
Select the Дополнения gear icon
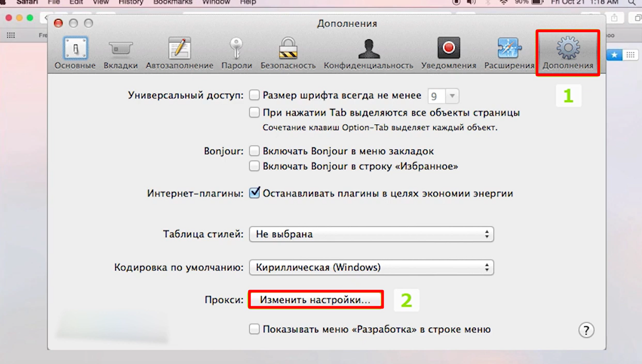coord(568,48)
